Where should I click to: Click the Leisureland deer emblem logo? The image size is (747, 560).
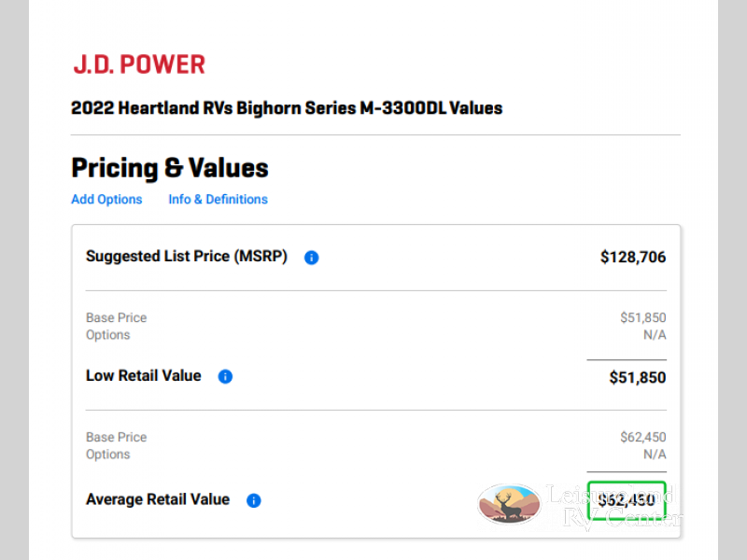pos(509,504)
